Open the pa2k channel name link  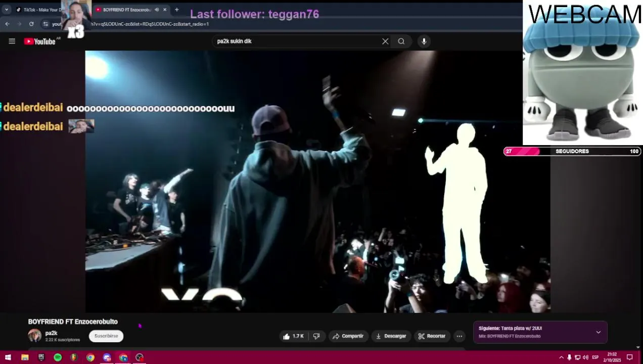(51, 333)
